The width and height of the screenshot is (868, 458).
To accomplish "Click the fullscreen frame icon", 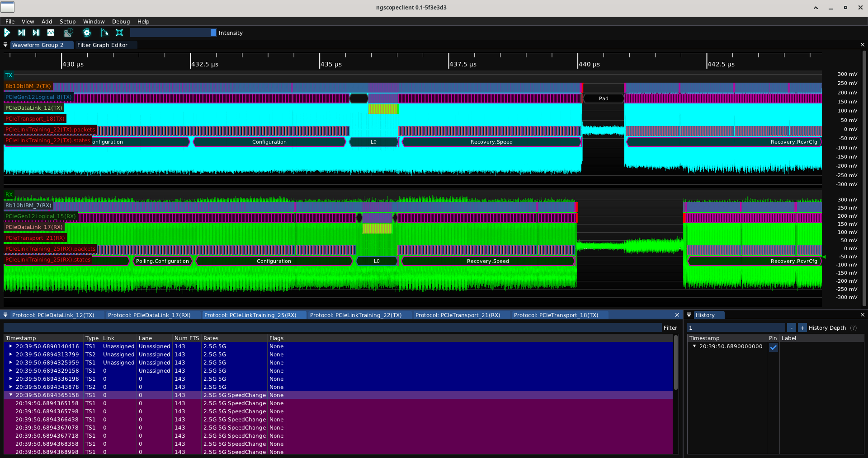I will [119, 33].
